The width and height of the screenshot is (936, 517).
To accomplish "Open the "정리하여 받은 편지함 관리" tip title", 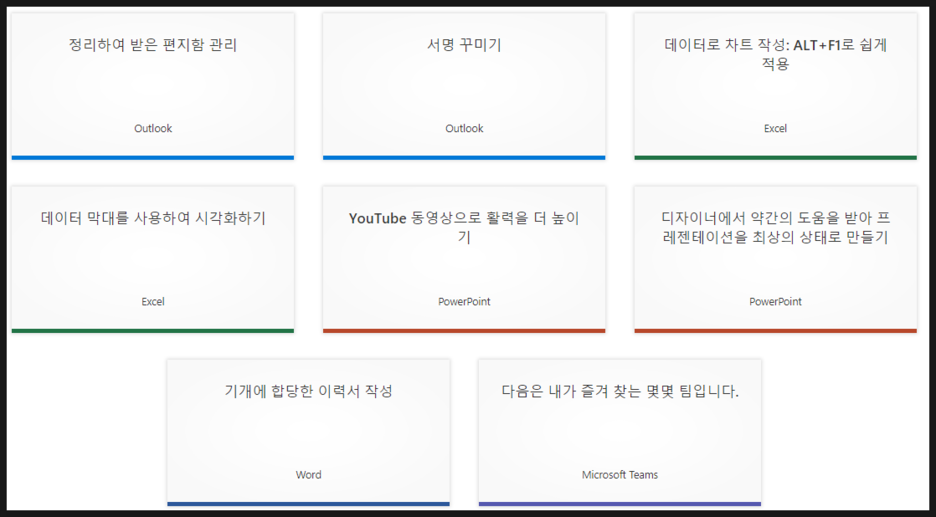I will (153, 45).
